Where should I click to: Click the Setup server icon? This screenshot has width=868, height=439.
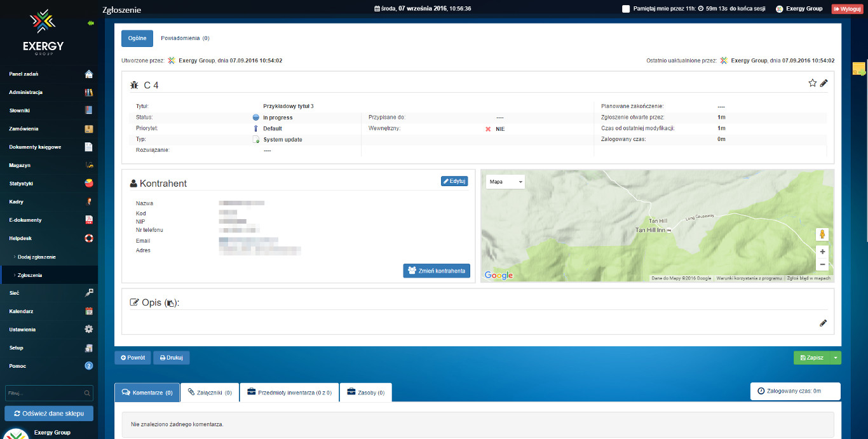[89, 348]
